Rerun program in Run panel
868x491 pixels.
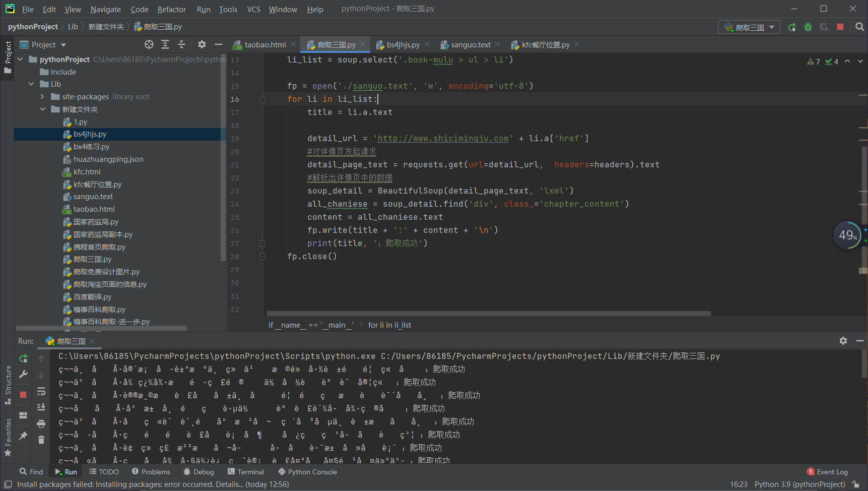(x=23, y=358)
